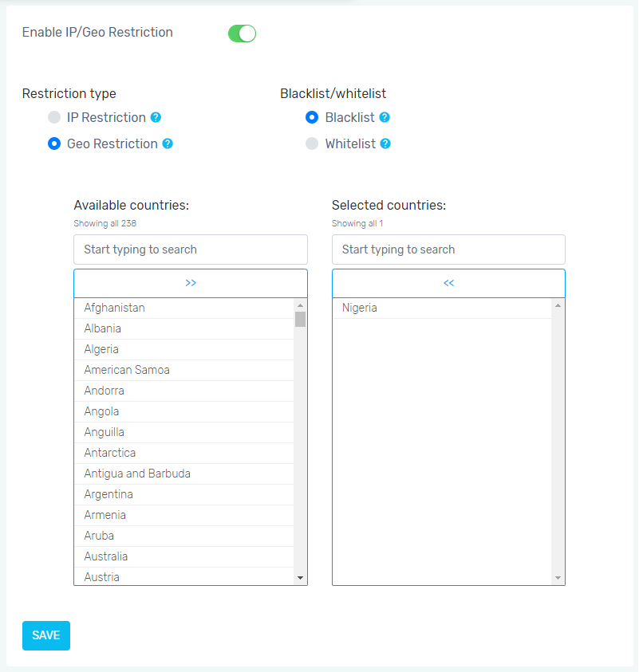Select Algeria in available countries
This screenshot has height=672, width=639.
pyautogui.click(x=184, y=349)
